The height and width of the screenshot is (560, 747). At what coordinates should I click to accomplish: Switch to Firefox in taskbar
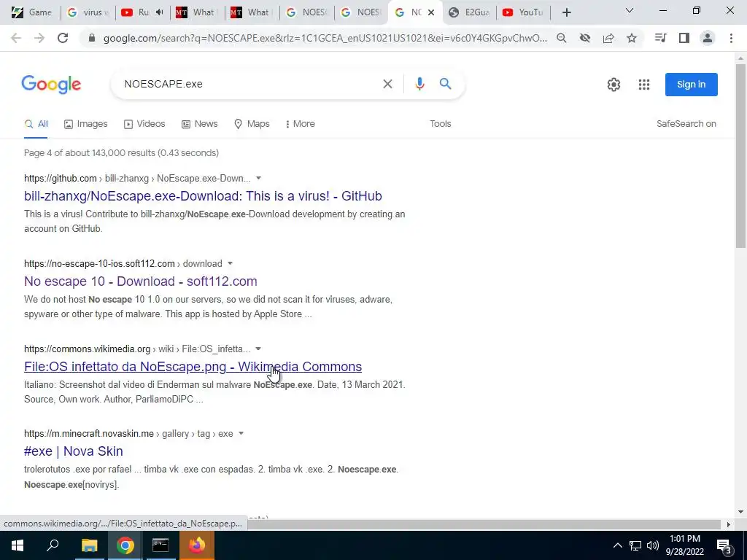coord(197,545)
